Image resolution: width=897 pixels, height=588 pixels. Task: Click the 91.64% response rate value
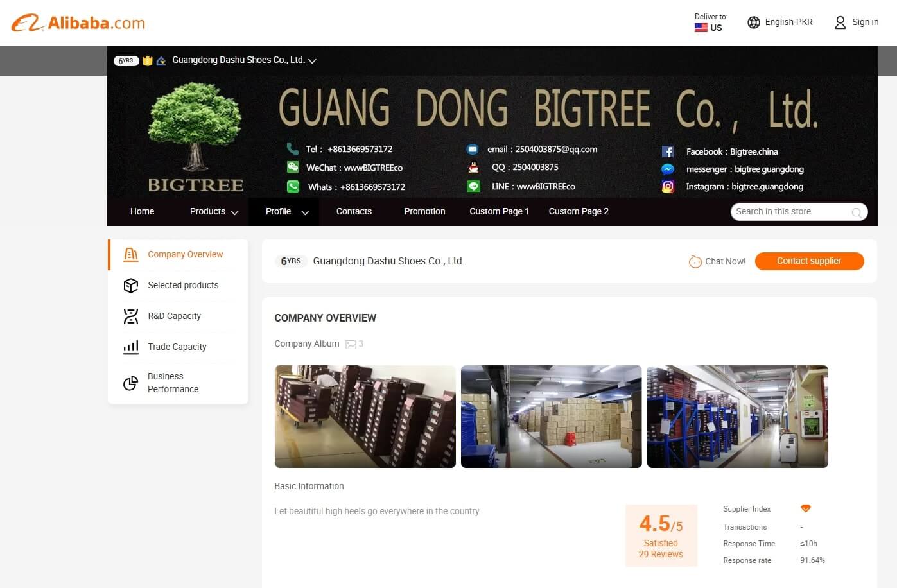(x=812, y=560)
